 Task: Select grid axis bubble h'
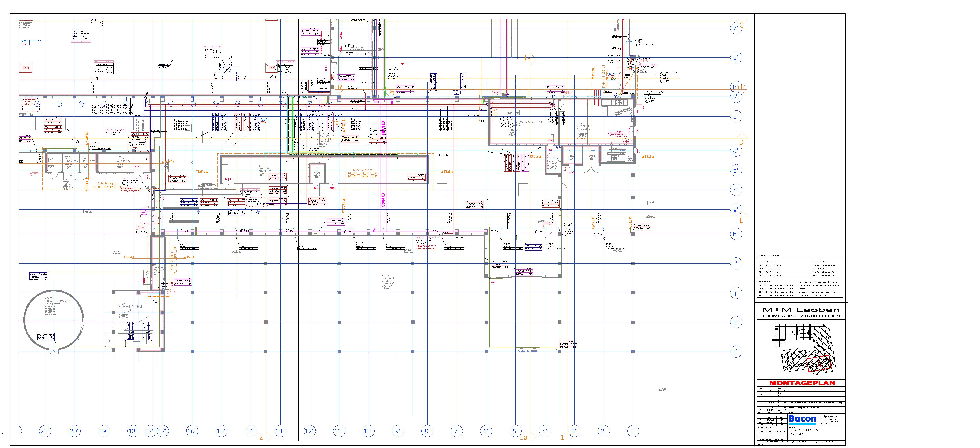736,234
